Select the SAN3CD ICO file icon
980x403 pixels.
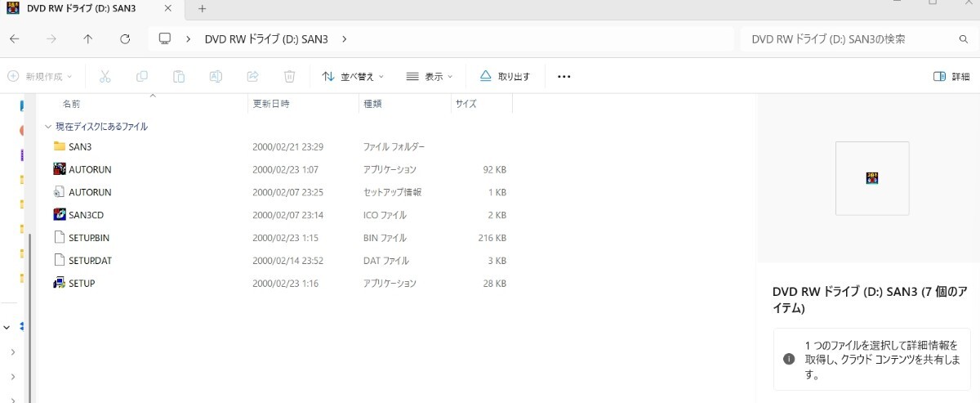pos(59,215)
